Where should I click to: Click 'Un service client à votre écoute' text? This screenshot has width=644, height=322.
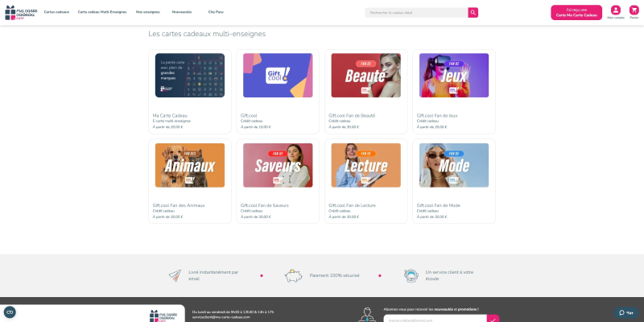click(x=449, y=275)
